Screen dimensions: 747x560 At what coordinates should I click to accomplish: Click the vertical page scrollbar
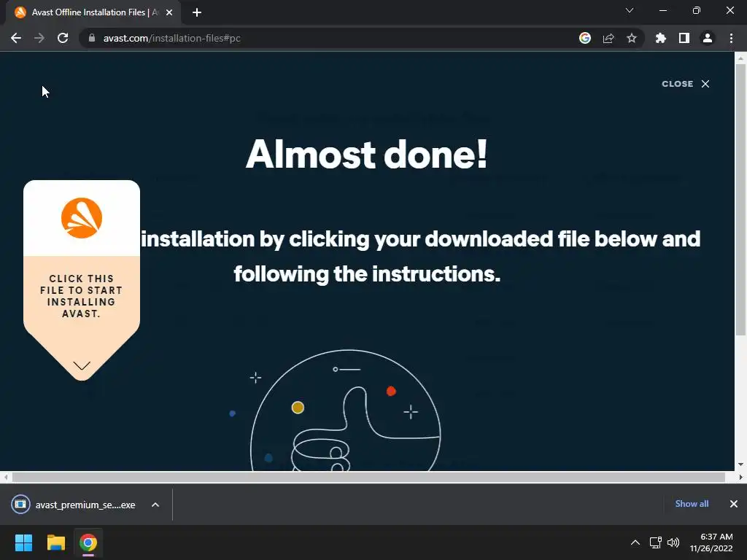point(740,200)
